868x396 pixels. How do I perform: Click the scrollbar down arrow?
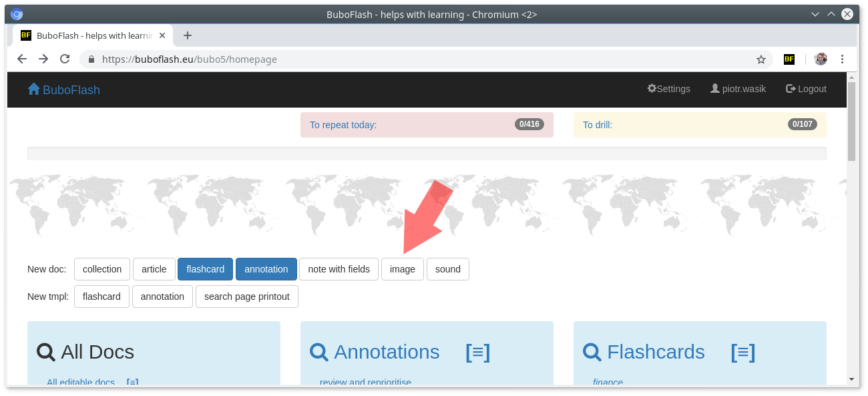(x=851, y=379)
